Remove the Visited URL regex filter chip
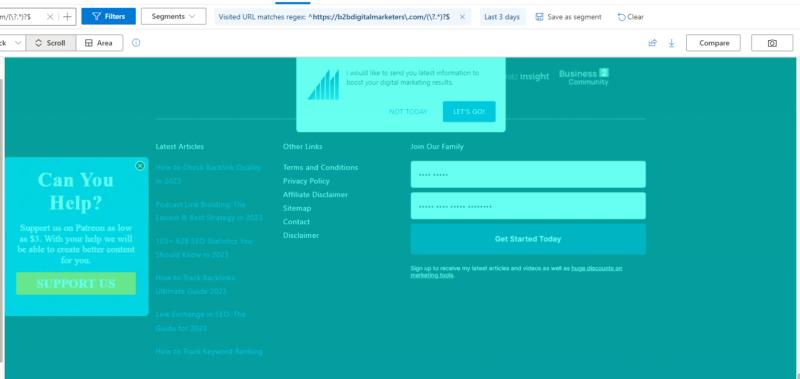The width and height of the screenshot is (800, 379). pos(462,17)
